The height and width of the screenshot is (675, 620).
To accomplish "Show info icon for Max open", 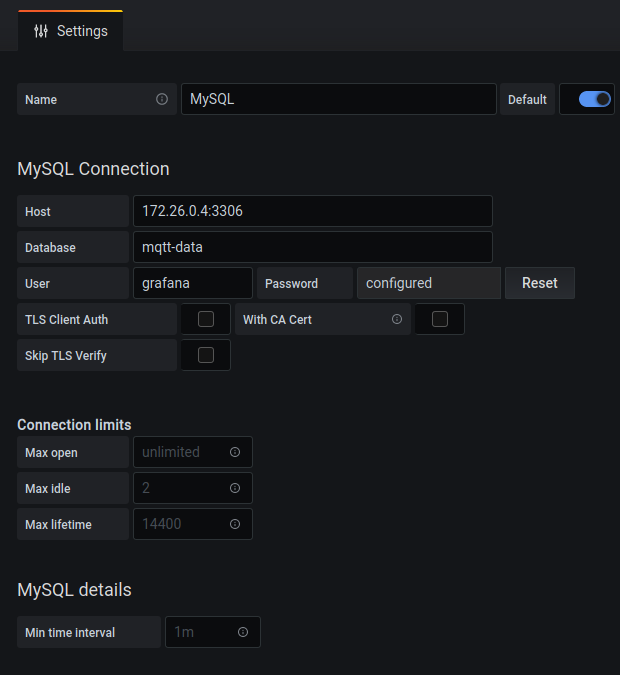I will pyautogui.click(x=235, y=452).
